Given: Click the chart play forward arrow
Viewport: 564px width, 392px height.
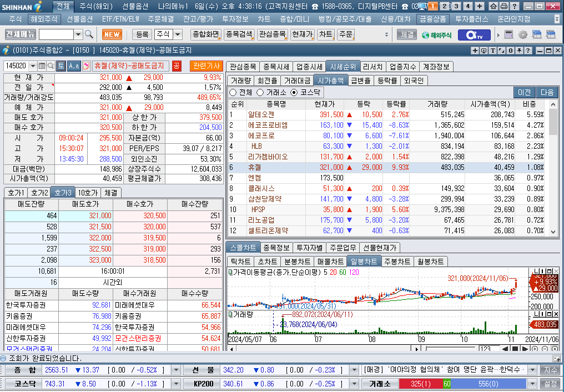Looking at the screenshot, I should tap(525, 349).
